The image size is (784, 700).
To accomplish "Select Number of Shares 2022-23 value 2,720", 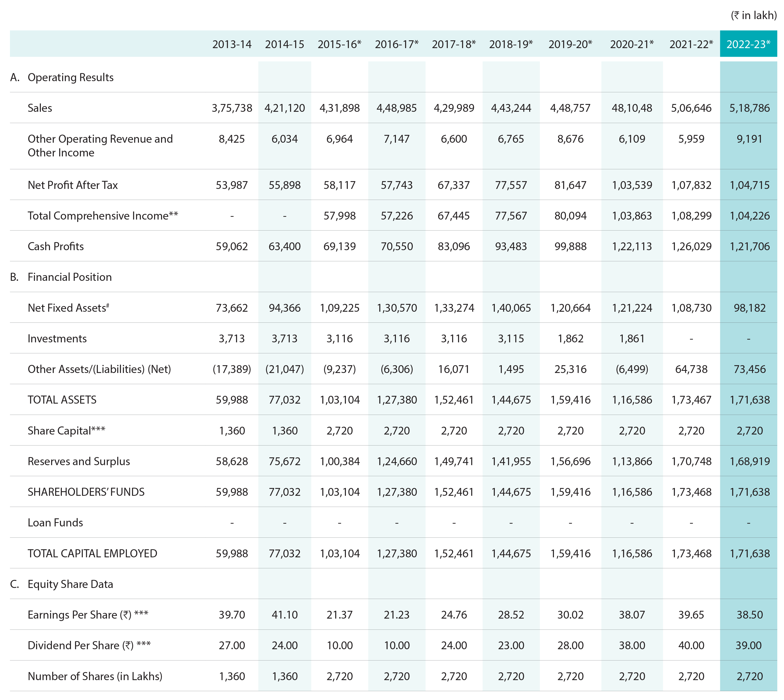I will click(x=749, y=676).
